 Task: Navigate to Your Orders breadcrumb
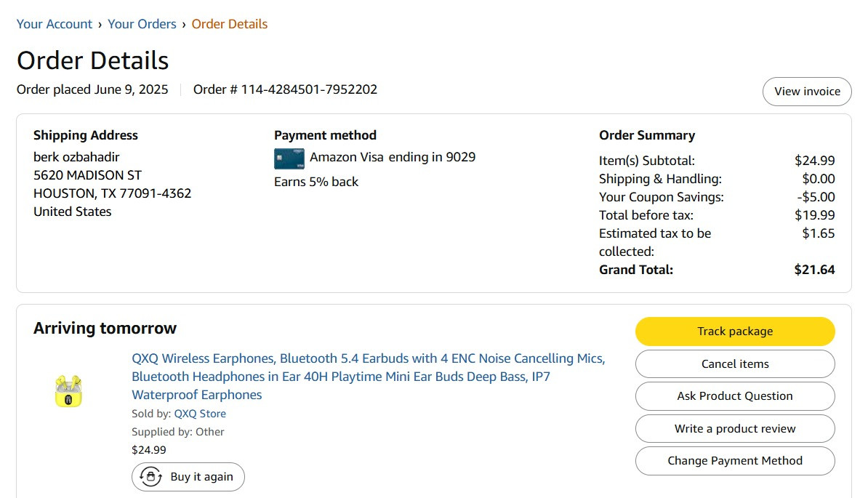click(142, 24)
